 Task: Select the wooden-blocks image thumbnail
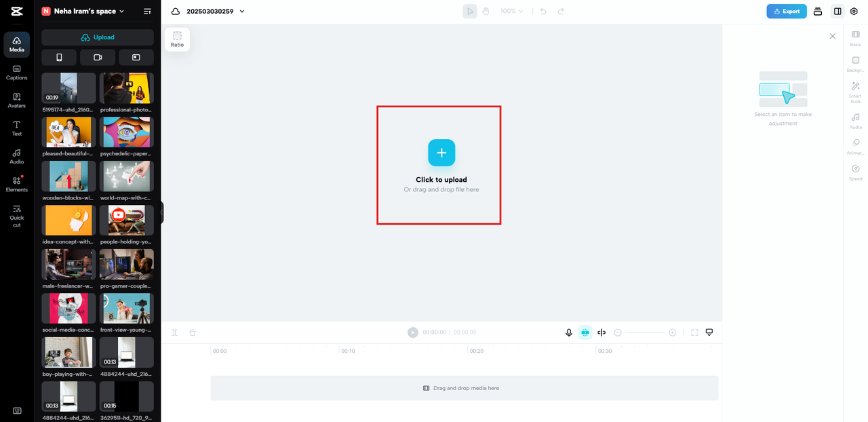[x=68, y=176]
